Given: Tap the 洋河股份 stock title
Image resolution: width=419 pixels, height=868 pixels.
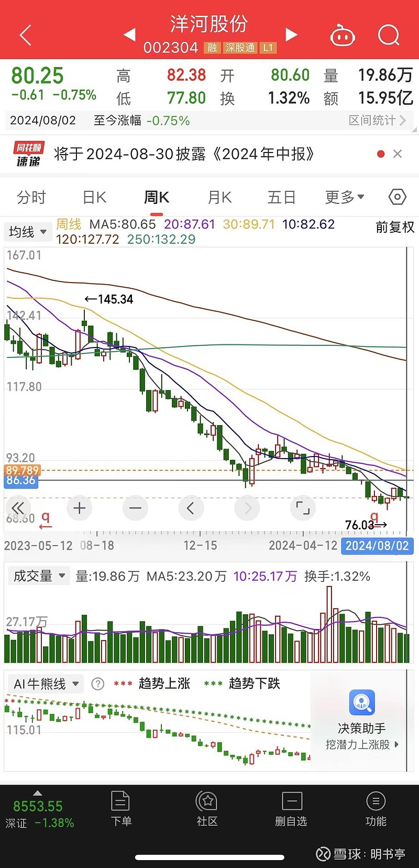Looking at the screenshot, I should pyautogui.click(x=209, y=24).
